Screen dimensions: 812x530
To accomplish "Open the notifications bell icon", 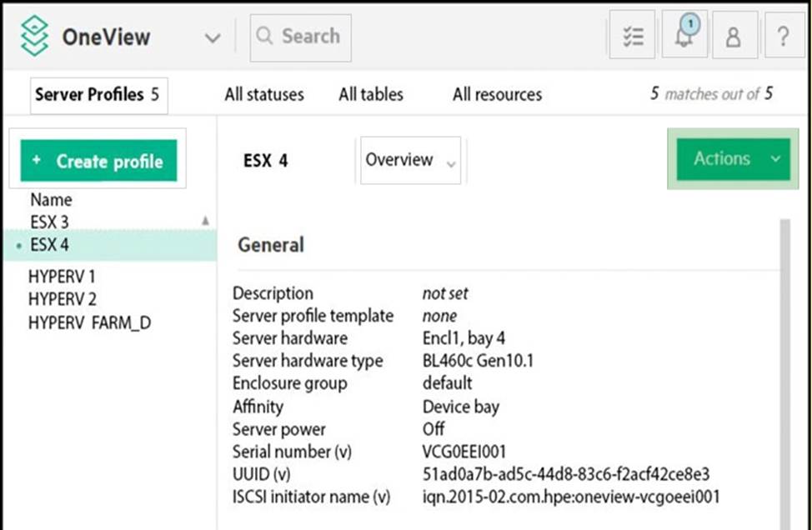I will (x=684, y=34).
